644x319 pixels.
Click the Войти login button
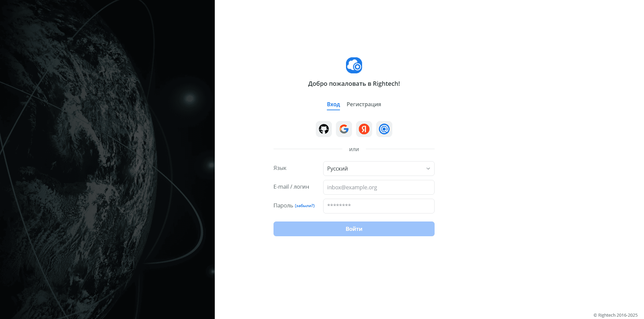[x=354, y=229]
